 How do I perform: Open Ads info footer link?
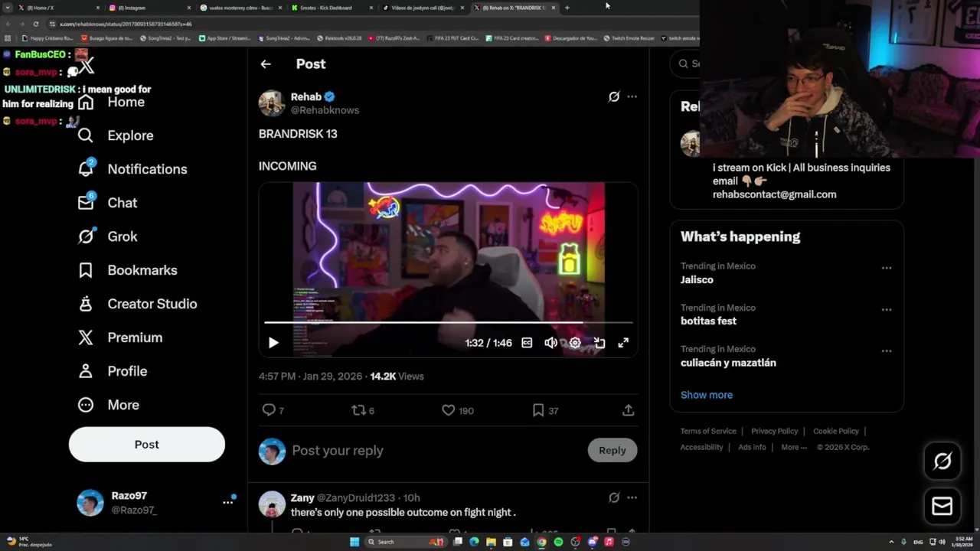752,447
